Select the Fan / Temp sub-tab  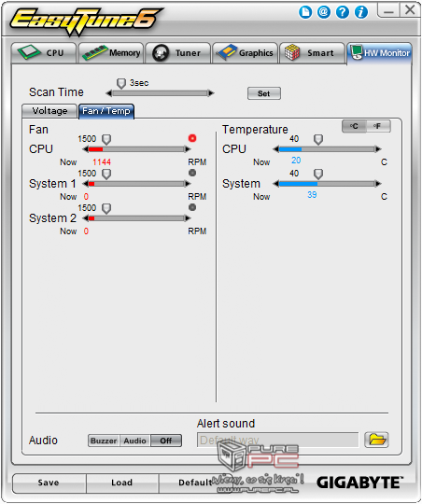pos(106,111)
